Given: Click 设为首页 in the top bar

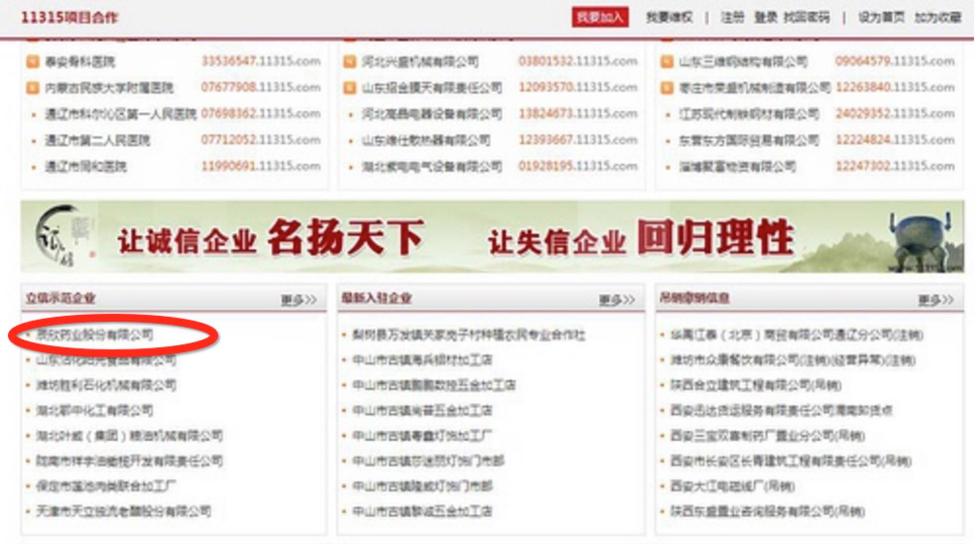Looking at the screenshot, I should (881, 17).
